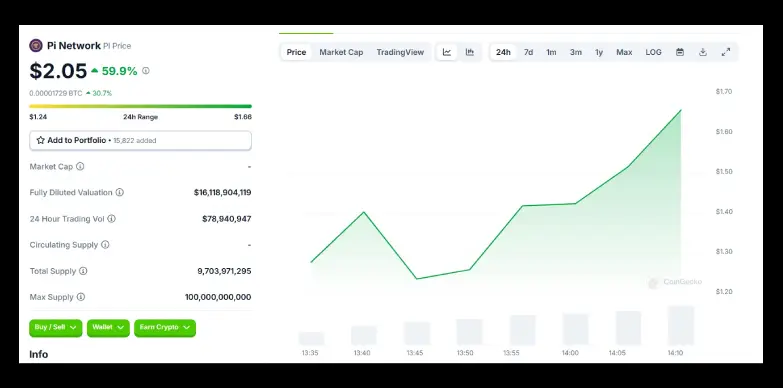
Task: Click the 59.9% change value
Action: point(119,71)
